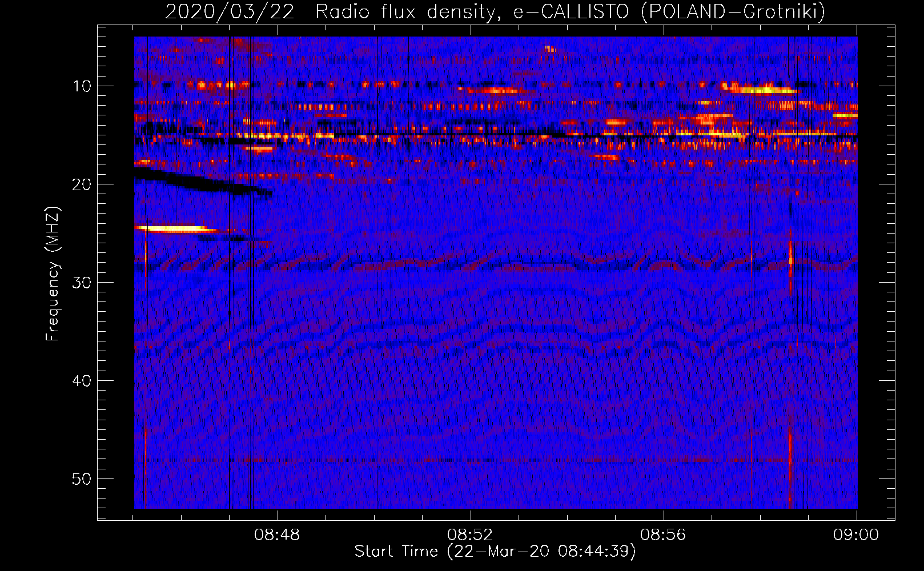The height and width of the screenshot is (571, 924).
Task: Click the 'Start Time (22-Mar-20 08:44:39)' label
Action: click(495, 552)
